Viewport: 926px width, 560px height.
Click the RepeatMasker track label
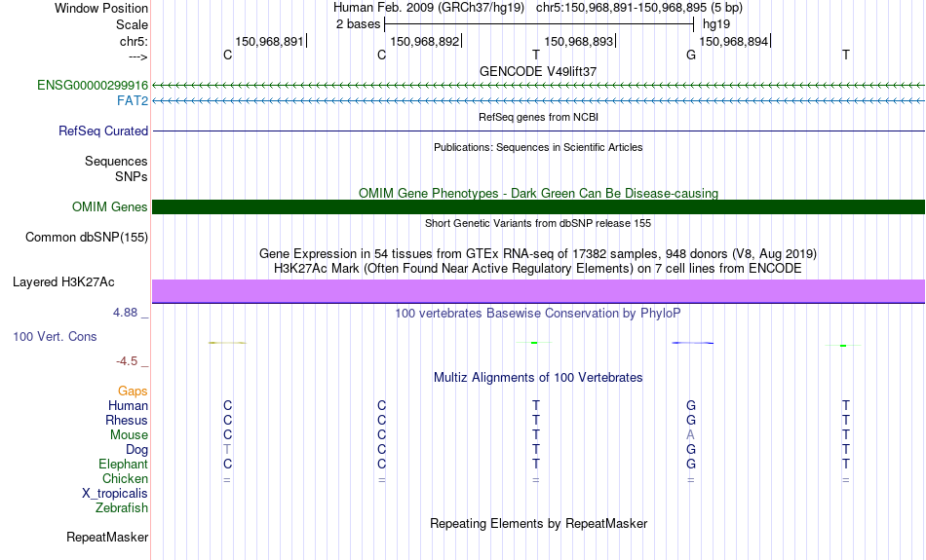coord(107,537)
